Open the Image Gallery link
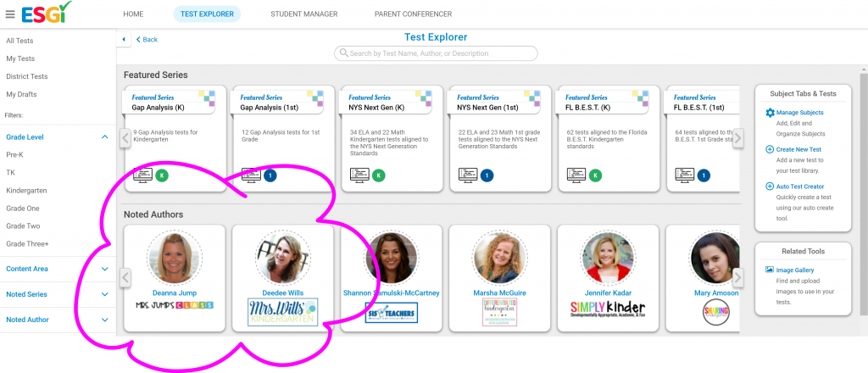This screenshot has width=868, height=373. [795, 270]
